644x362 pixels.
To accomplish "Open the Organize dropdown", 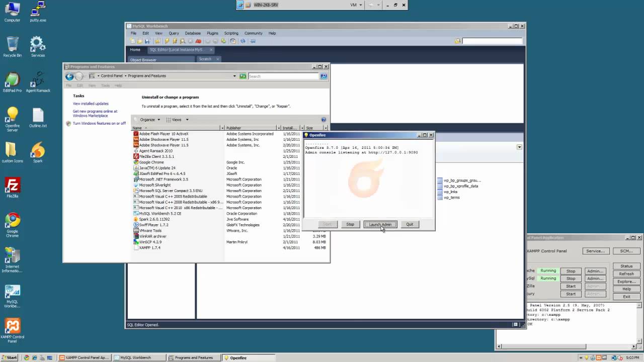I will (x=150, y=120).
